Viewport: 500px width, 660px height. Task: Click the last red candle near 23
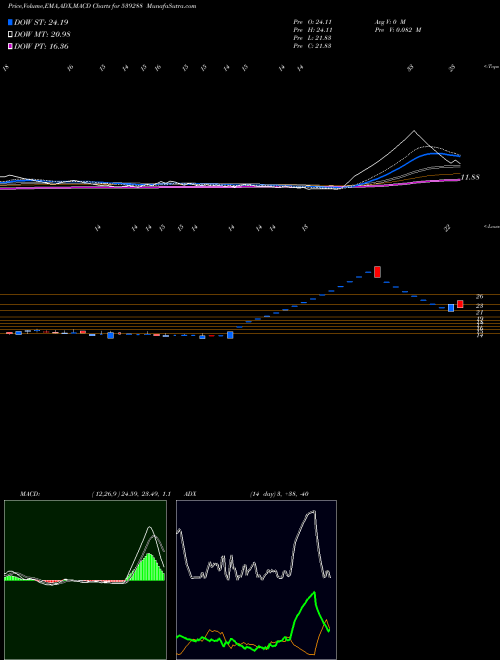[460, 304]
